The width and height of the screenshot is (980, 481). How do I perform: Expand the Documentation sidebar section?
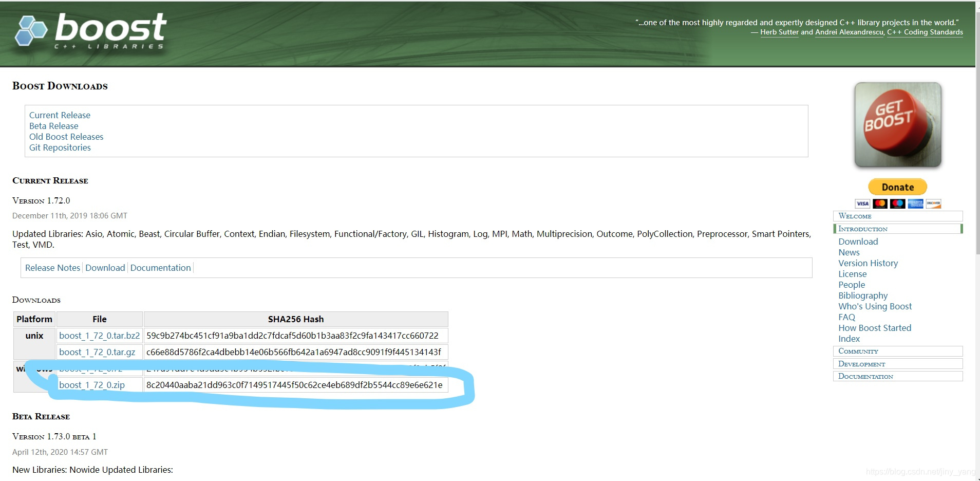(898, 376)
